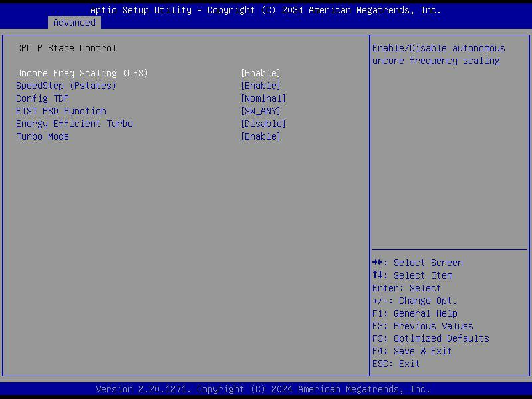Open EIST PSD Function options
The image size is (532, 399).
pos(61,111)
